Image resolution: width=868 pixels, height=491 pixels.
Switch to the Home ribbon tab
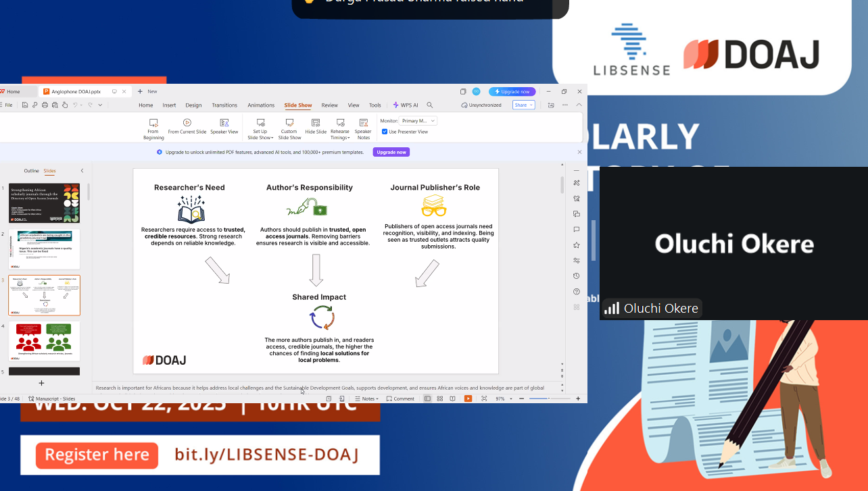tap(146, 105)
